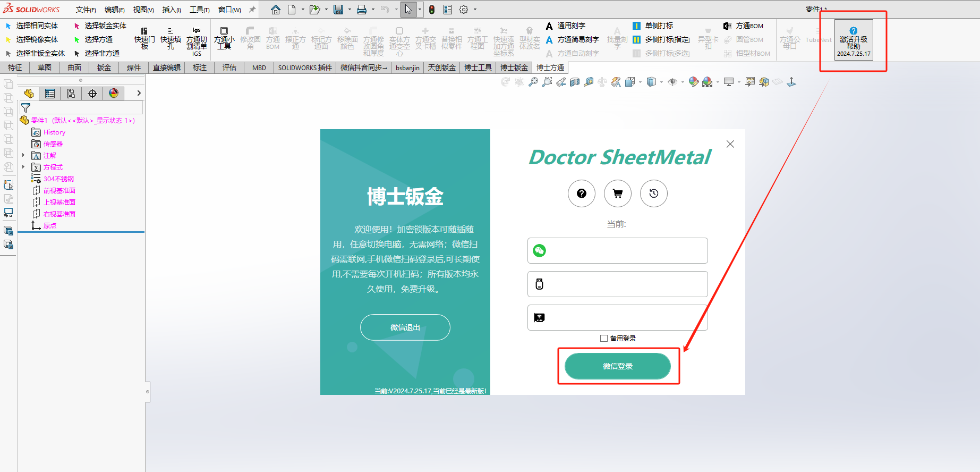Open the Save dropdown arrow
The image size is (980, 472).
(x=350, y=10)
